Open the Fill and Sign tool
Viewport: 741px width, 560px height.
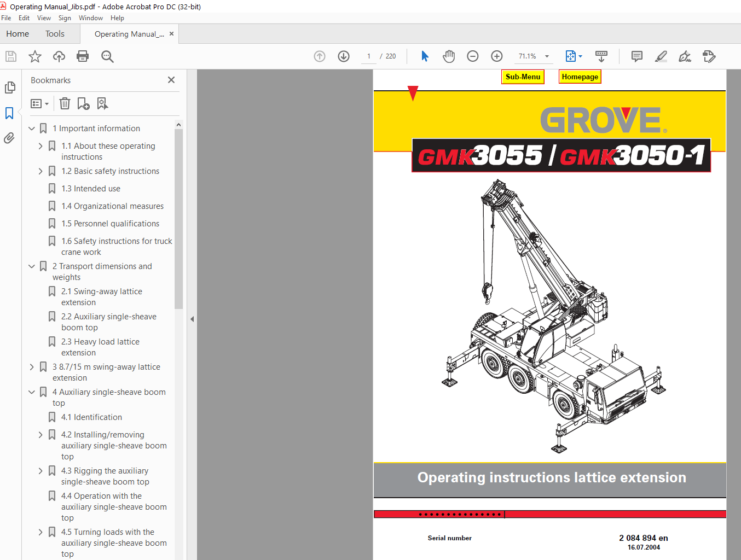(685, 56)
